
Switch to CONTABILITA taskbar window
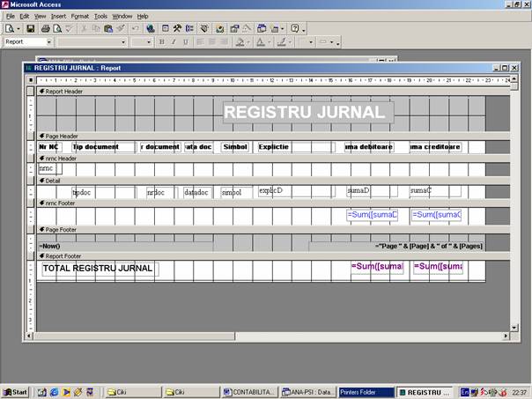pos(249,392)
